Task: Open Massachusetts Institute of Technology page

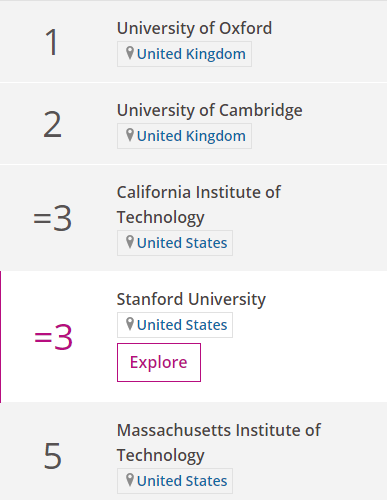Action: click(x=219, y=443)
